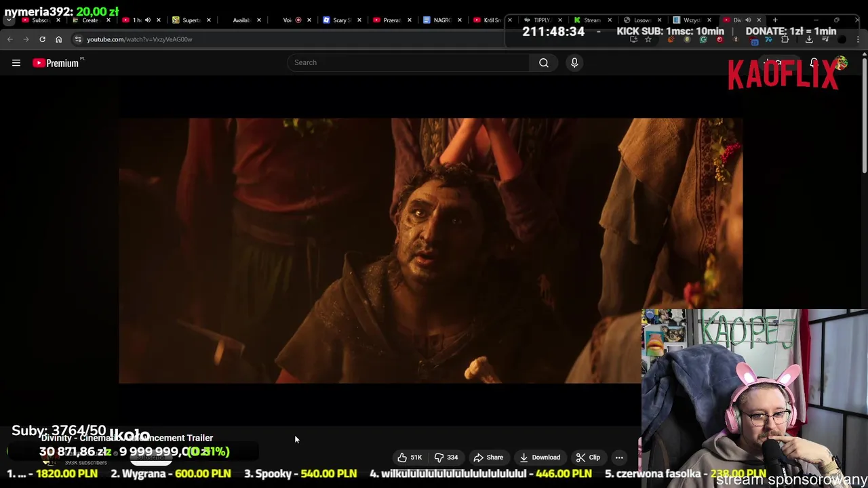Click the video player frame
This screenshot has width=868, height=488.
coord(431,251)
